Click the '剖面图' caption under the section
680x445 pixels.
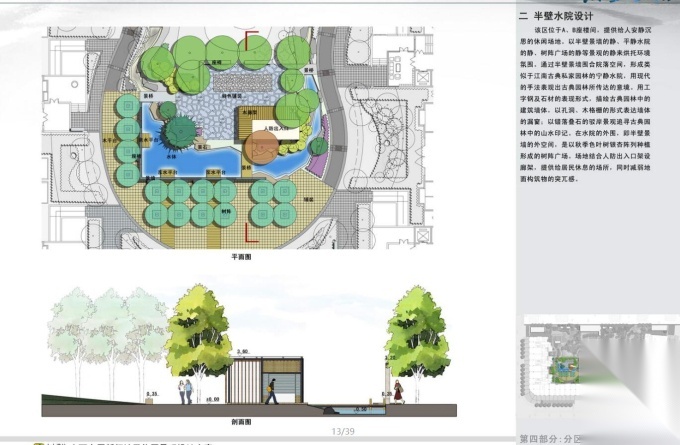tap(242, 422)
